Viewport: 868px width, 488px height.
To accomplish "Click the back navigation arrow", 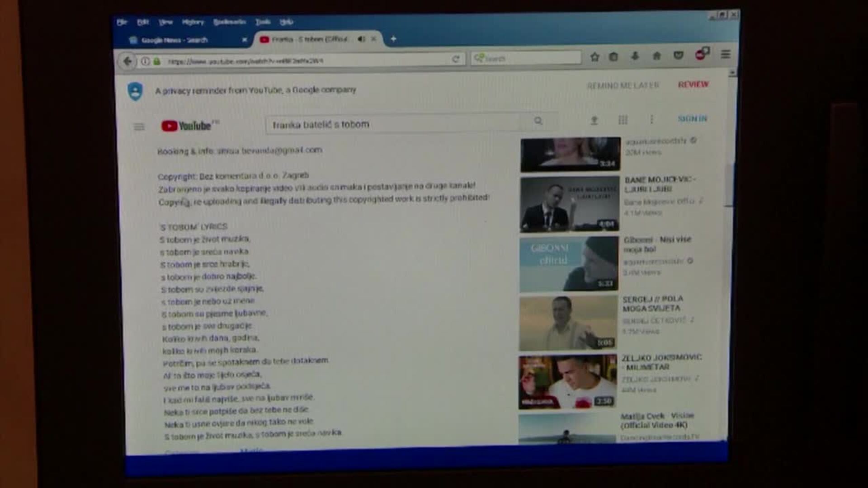I will (x=127, y=60).
